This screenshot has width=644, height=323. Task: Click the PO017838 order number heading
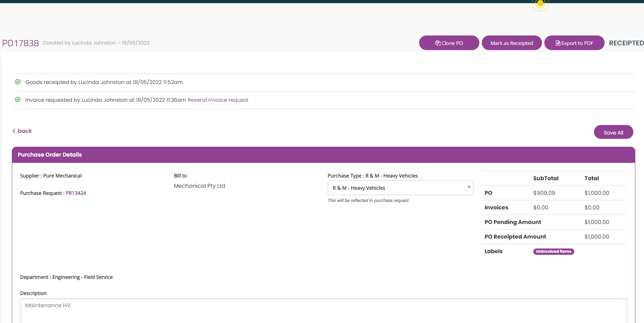pyautogui.click(x=20, y=43)
